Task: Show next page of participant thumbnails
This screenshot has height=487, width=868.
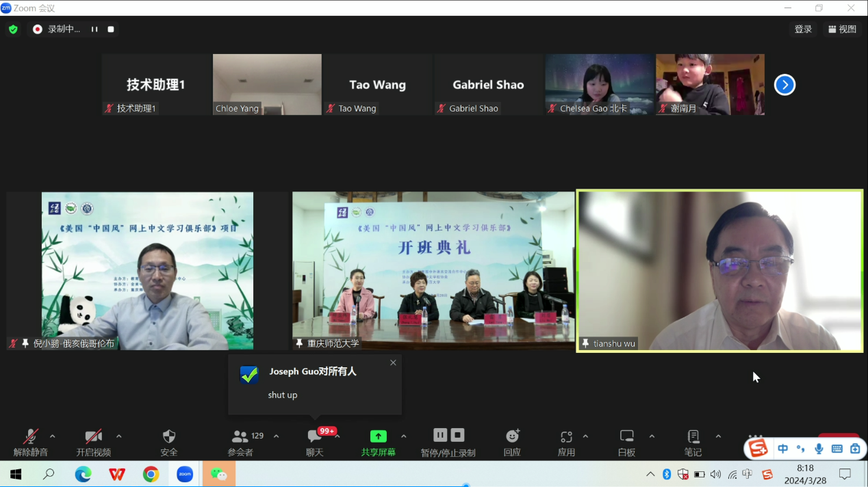Action: 784,85
